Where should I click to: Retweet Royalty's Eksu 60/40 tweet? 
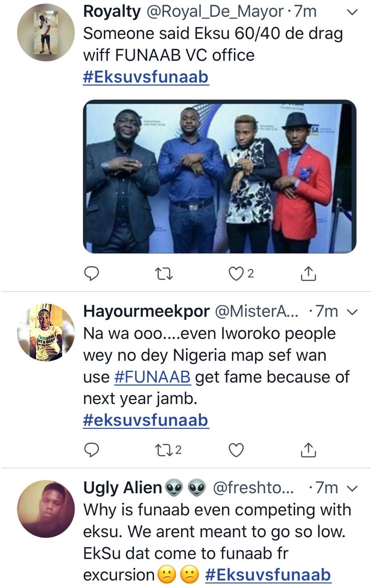[164, 274]
